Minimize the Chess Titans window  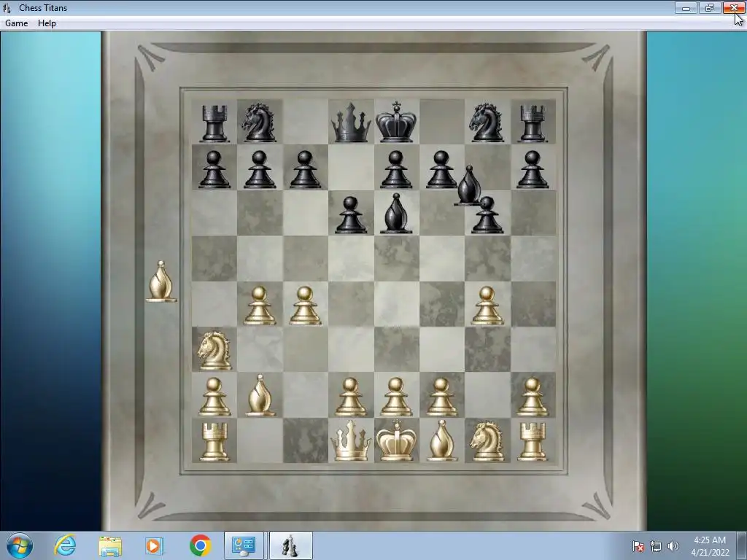[686, 8]
